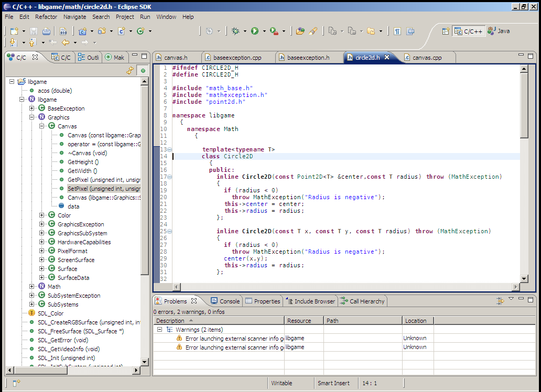Collapse the libgame project node
This screenshot has width=541, height=392.
pos(12,81)
